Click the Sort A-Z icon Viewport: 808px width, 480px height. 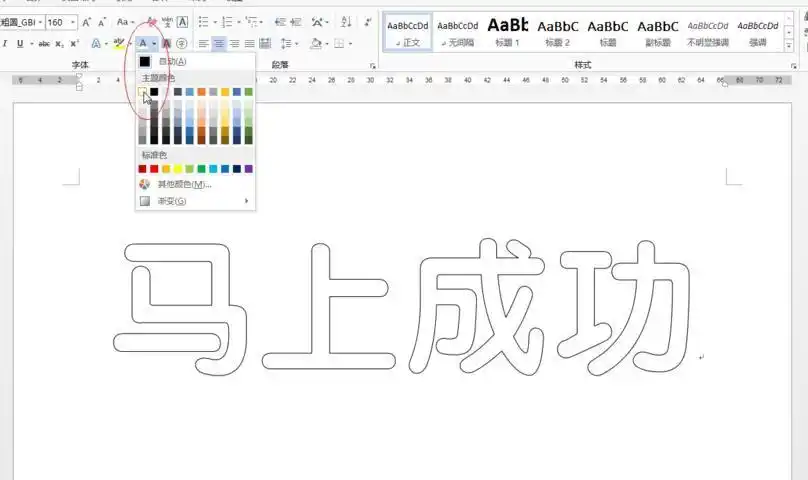coord(346,22)
